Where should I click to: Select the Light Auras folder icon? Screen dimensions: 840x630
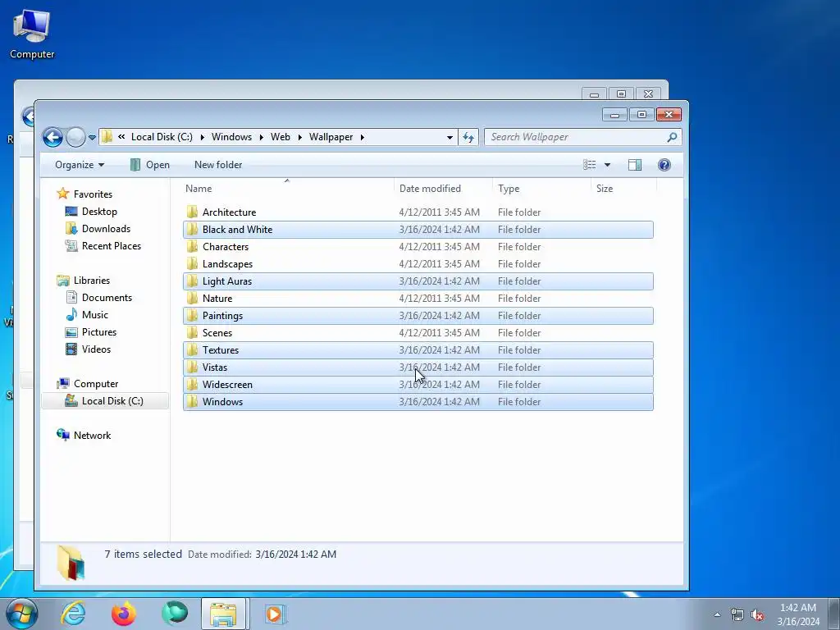[x=192, y=281]
